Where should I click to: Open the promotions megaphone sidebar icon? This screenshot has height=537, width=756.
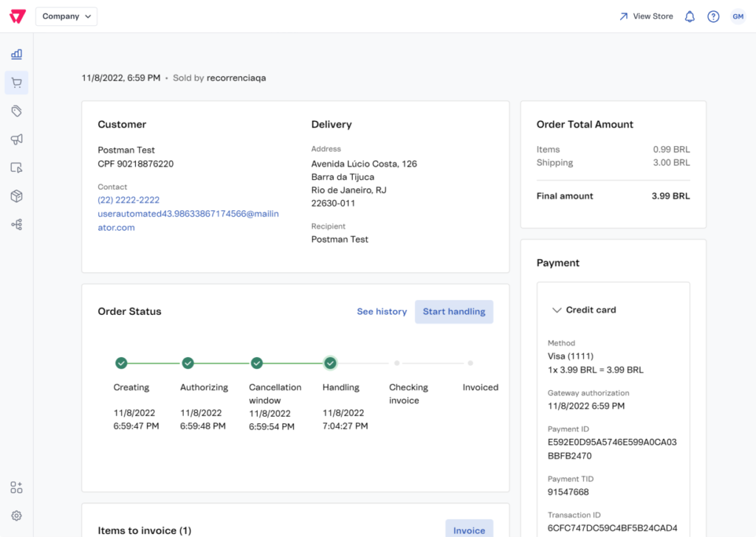(17, 139)
